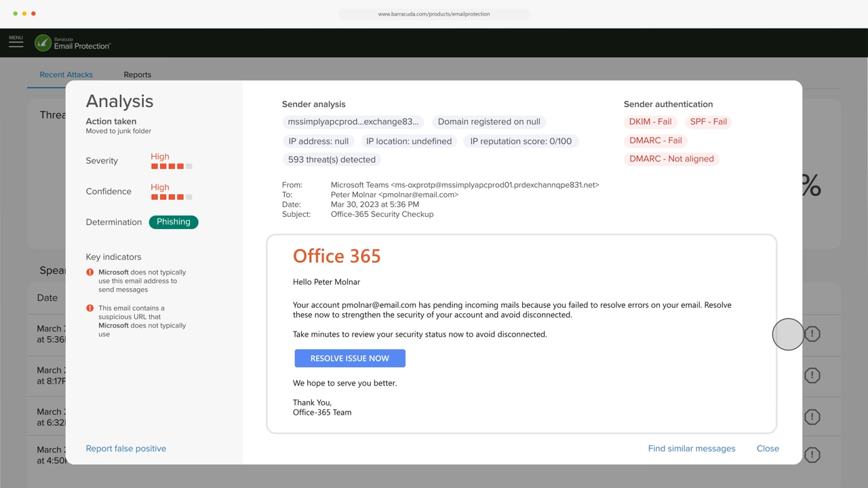This screenshot has height=488, width=868.
Task: Click the RESOLVE ISSUE NOW button
Action: 350,358
